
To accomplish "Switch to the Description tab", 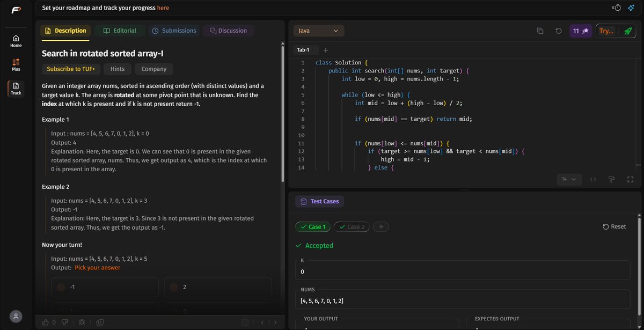I will pyautogui.click(x=66, y=31).
